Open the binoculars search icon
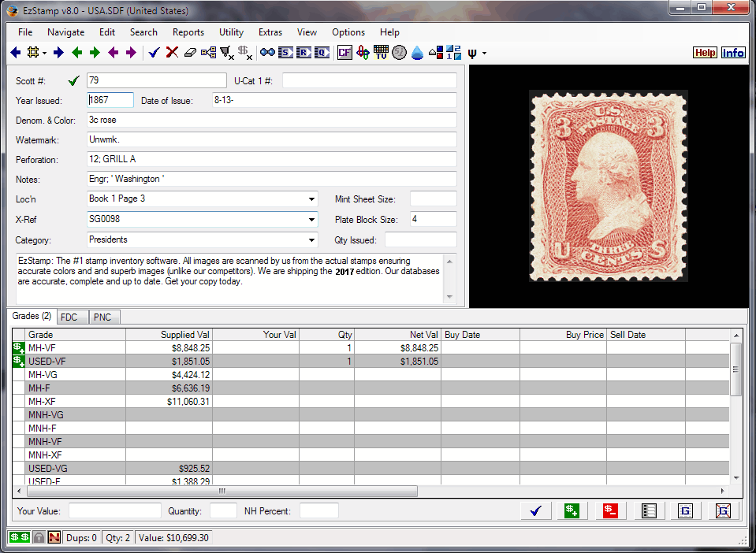This screenshot has width=756, height=553. [268, 52]
